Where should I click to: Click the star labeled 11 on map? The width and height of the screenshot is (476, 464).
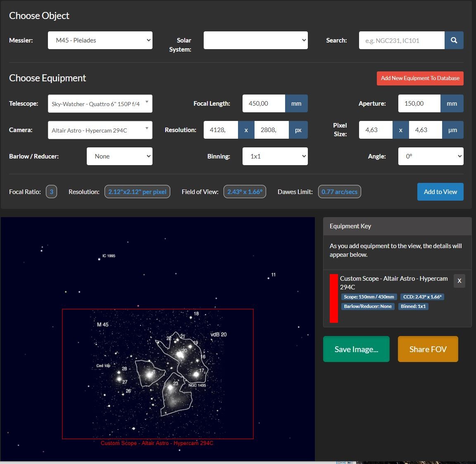[268, 278]
